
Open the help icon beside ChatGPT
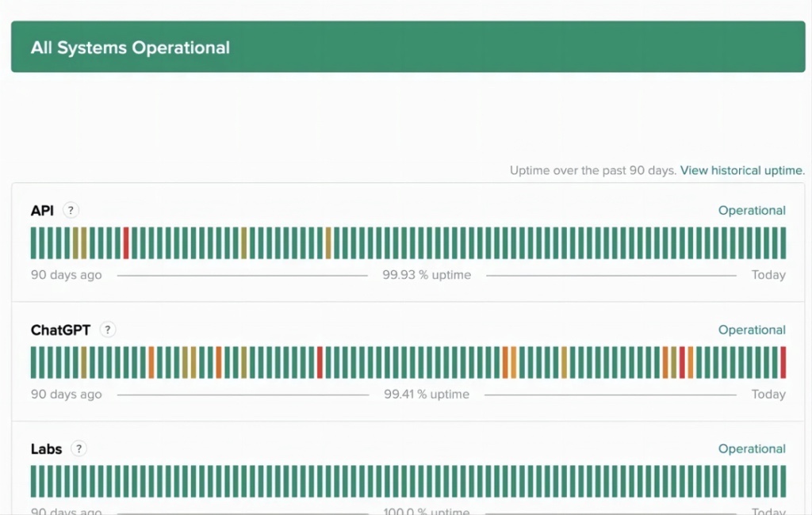click(x=108, y=330)
